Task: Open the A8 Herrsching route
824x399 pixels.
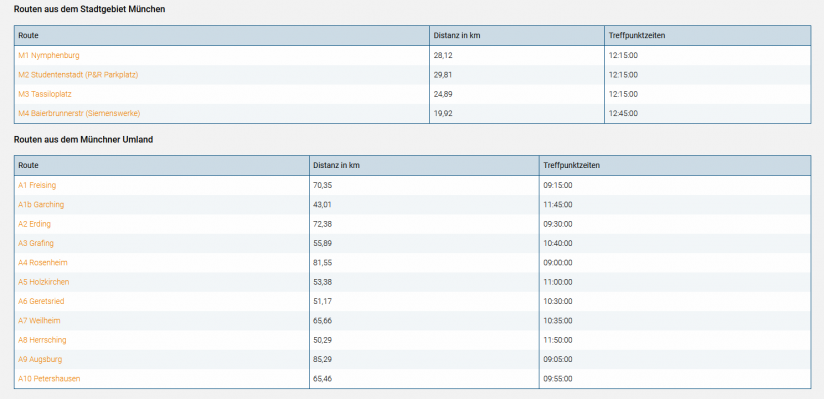Action: (43, 340)
